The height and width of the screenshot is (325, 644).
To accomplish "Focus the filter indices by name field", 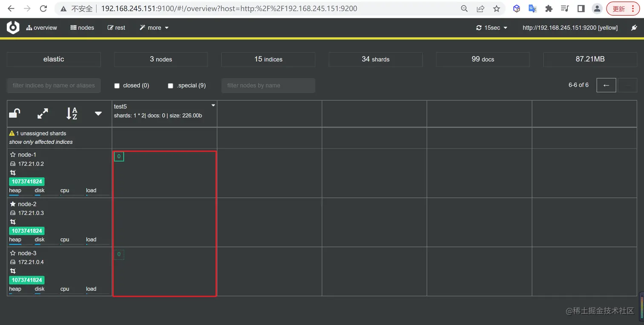I will pos(54,85).
